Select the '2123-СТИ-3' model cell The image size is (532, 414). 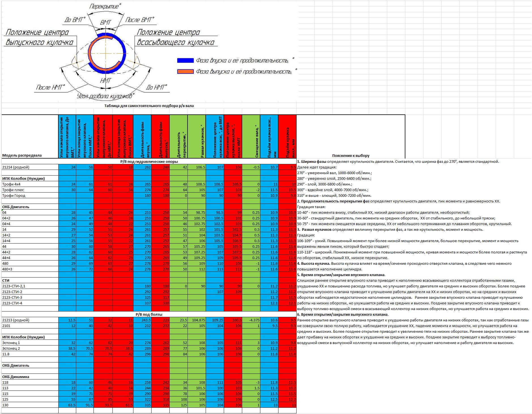point(30,297)
